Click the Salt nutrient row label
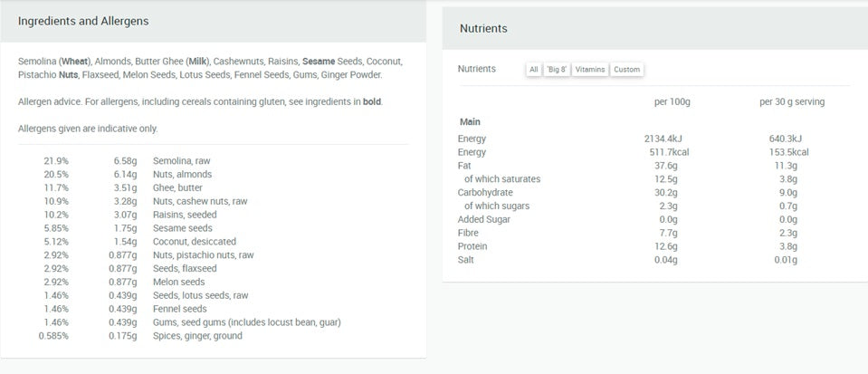Viewport: 868px width, 374px height. pos(467,260)
